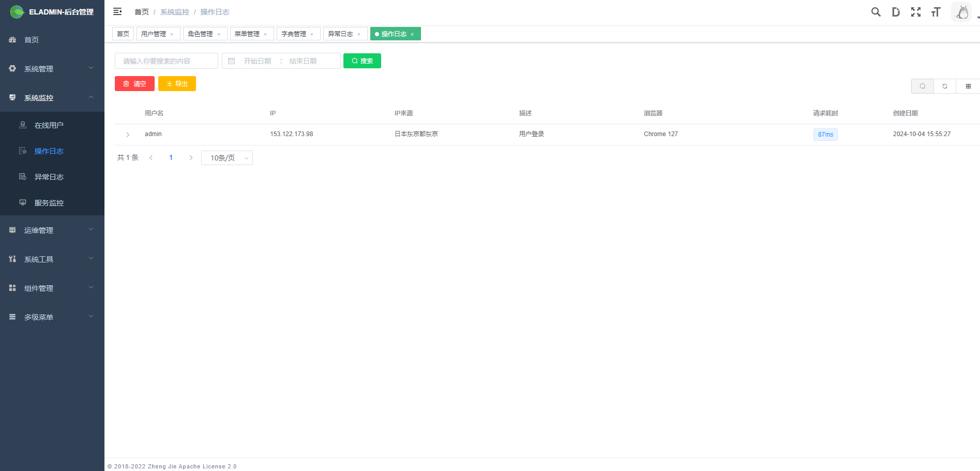Expand the 系统管理 menu chevron
The width and height of the screenshot is (980, 471).
pyautogui.click(x=91, y=68)
